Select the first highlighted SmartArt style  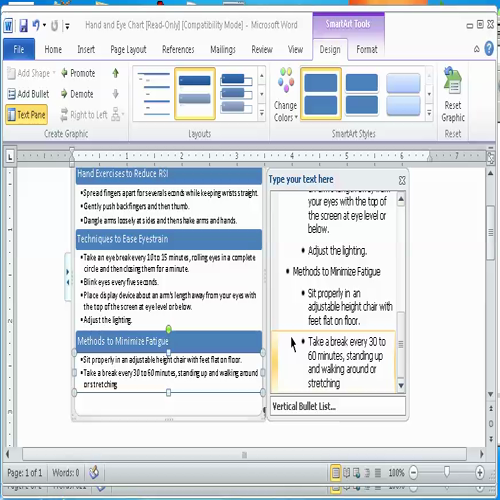[x=321, y=94]
